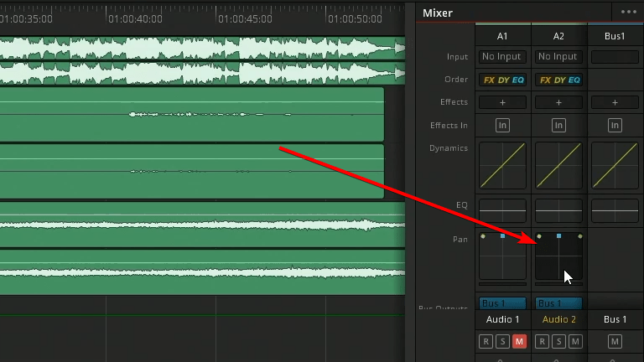Select the Bus 1 track name
644x362 pixels.
(x=615, y=319)
